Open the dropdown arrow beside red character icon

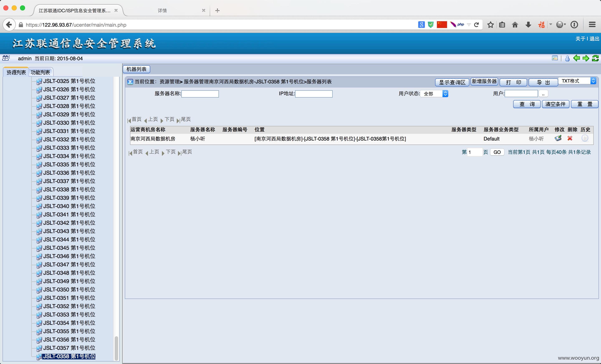(550, 24)
